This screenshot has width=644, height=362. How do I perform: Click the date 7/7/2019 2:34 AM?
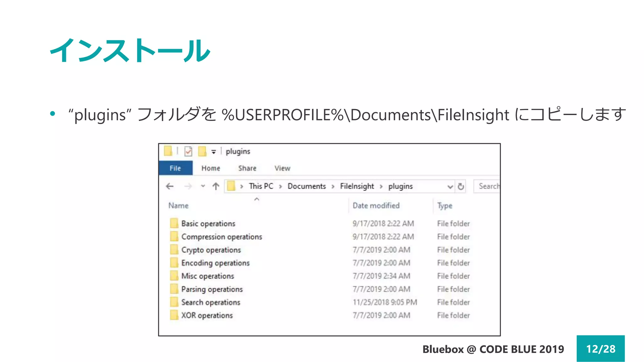point(381,276)
